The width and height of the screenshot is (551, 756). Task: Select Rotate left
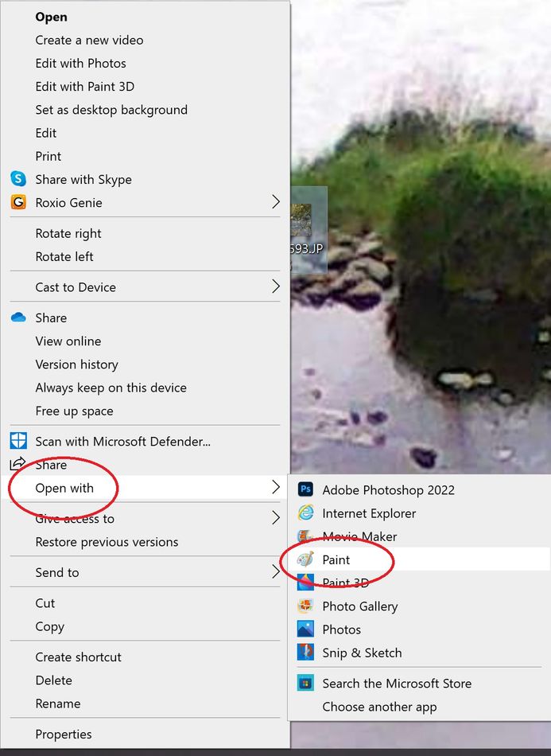[64, 256]
